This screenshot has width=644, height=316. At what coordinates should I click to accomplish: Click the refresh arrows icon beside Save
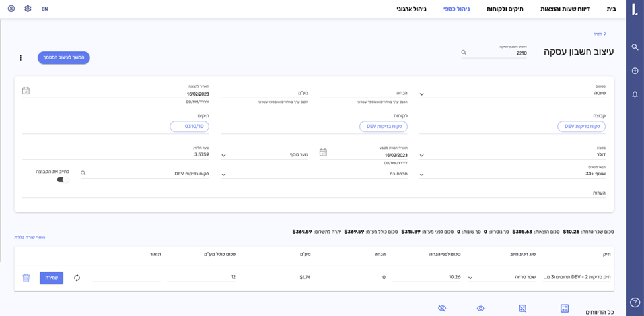[x=77, y=278]
